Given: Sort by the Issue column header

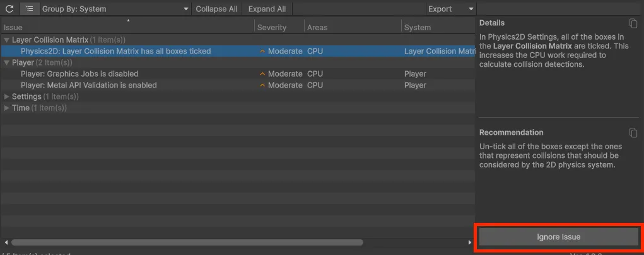Looking at the screenshot, I should [x=13, y=28].
